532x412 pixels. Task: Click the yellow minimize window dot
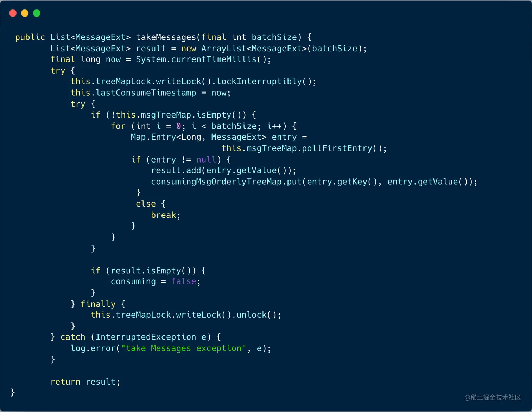(x=25, y=13)
